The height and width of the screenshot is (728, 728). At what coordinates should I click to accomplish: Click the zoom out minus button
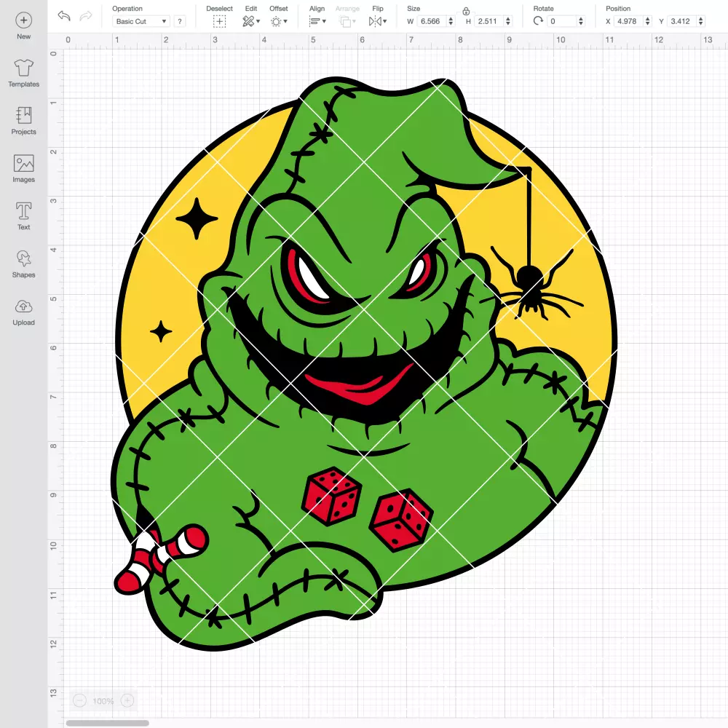tap(79, 700)
